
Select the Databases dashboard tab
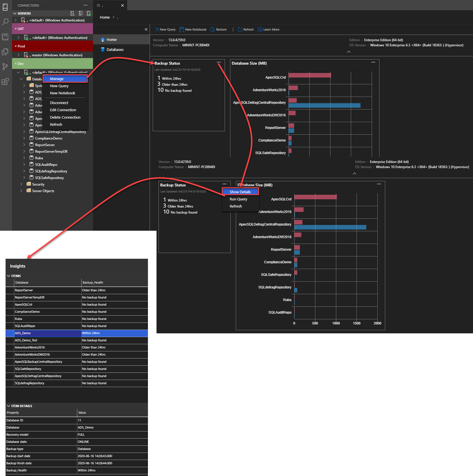[121, 49]
